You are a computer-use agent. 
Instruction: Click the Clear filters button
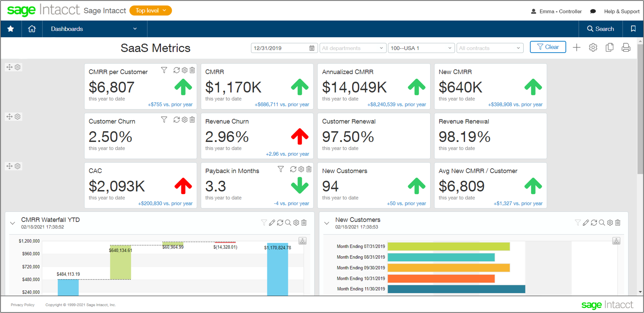point(548,47)
